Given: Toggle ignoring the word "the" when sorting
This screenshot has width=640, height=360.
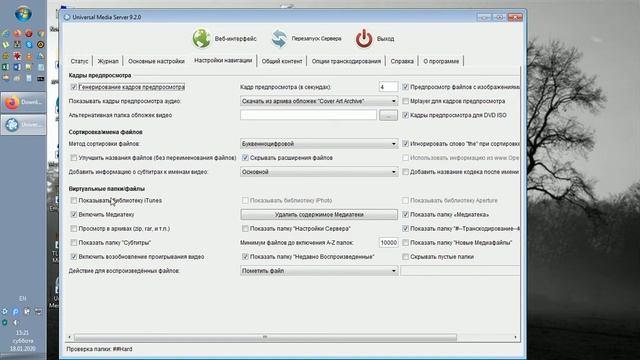Looking at the screenshot, I should pyautogui.click(x=405, y=144).
